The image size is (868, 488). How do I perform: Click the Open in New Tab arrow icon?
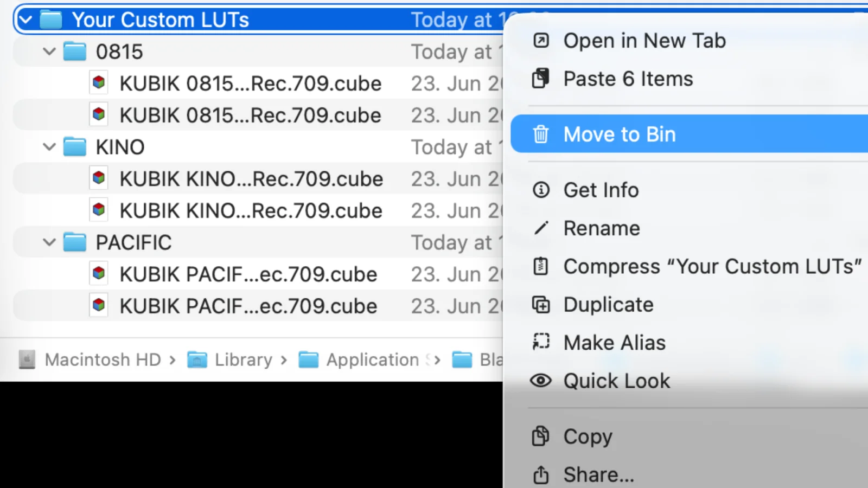pyautogui.click(x=541, y=41)
